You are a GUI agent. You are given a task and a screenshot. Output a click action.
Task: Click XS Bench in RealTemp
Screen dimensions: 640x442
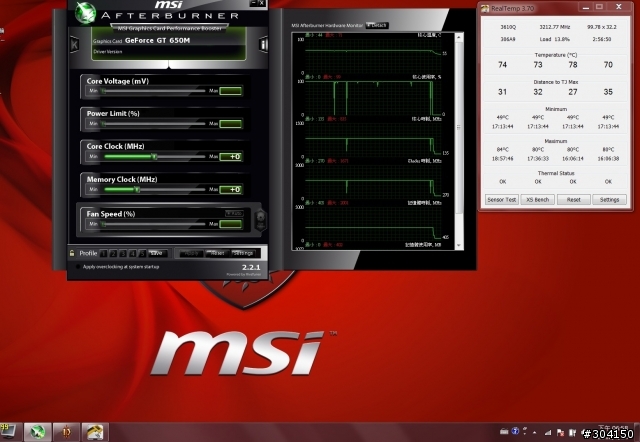coord(538,200)
